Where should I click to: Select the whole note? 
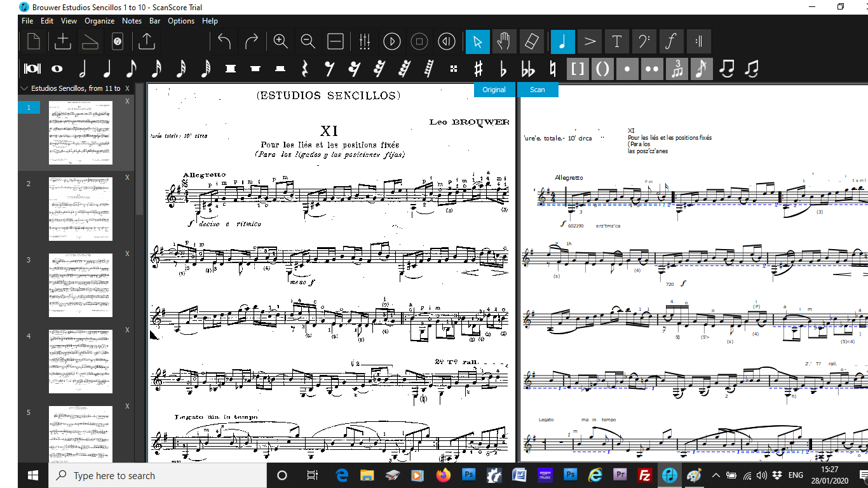click(57, 69)
